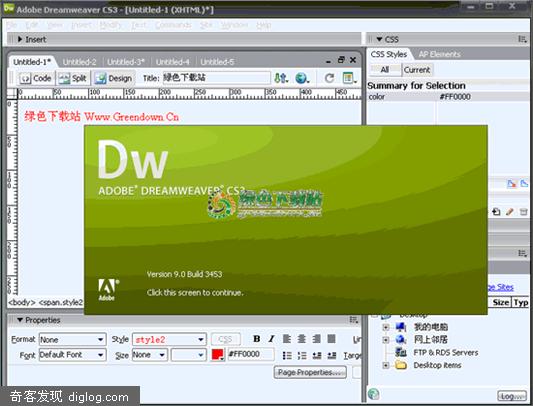Viewport: 533px width, 406px height.
Task: Click the Page Properties button
Action: (310, 372)
